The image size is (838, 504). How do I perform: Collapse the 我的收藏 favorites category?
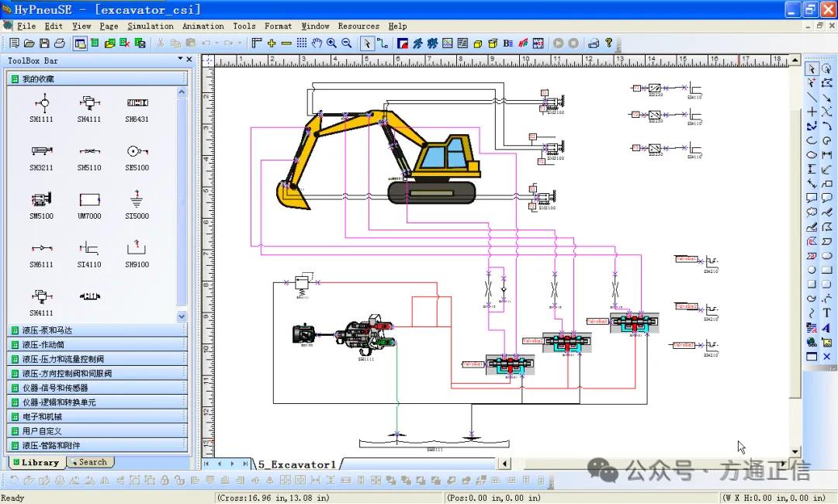[97, 79]
